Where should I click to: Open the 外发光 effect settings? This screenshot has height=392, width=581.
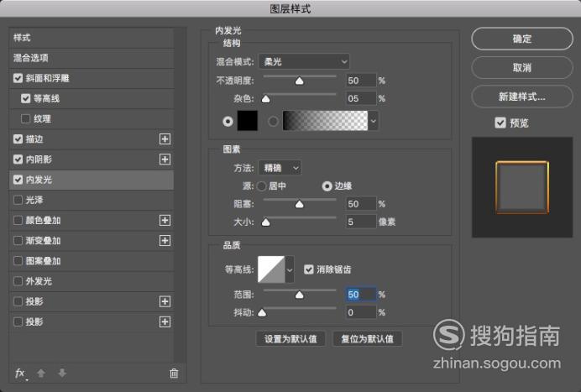(x=39, y=281)
